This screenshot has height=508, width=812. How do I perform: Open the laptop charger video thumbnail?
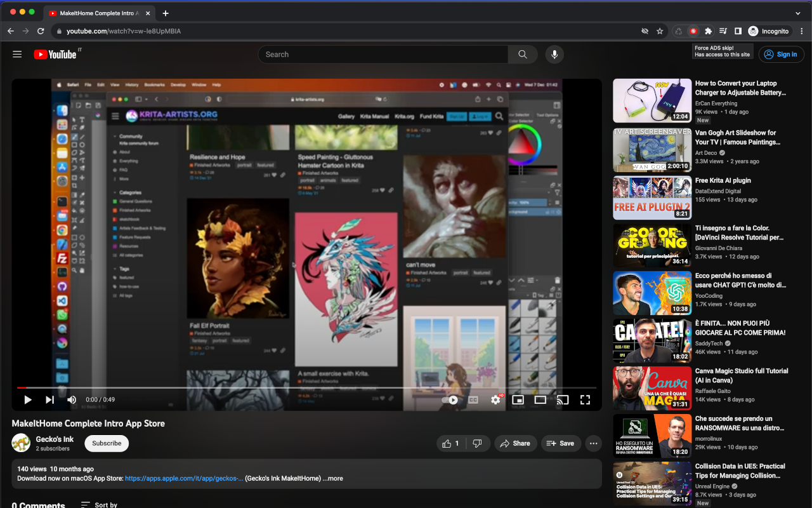point(652,100)
